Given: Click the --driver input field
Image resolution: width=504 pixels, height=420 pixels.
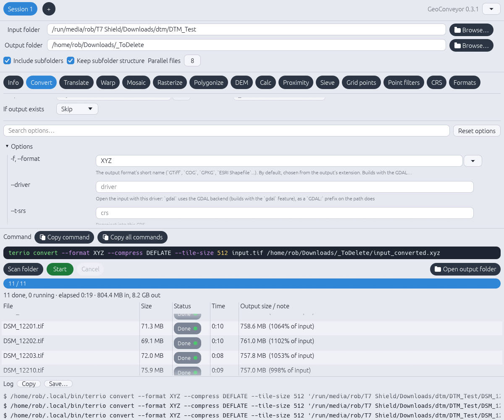Looking at the screenshot, I should pos(284,187).
